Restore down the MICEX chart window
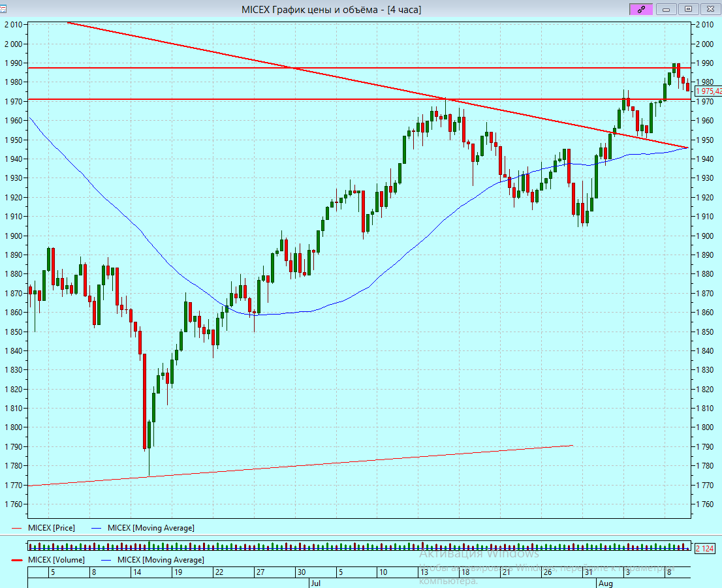Viewport: 722px width, 588px height. (688, 9)
